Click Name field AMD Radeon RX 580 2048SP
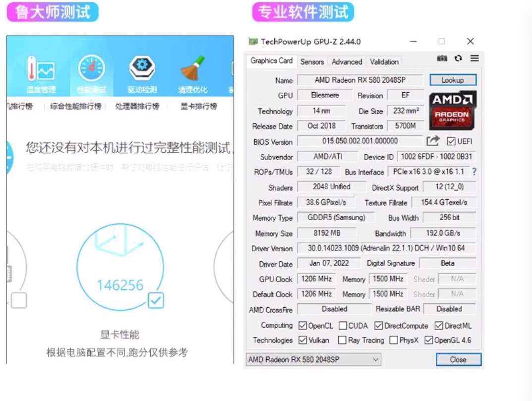This screenshot has height=401, width=532. [360, 80]
